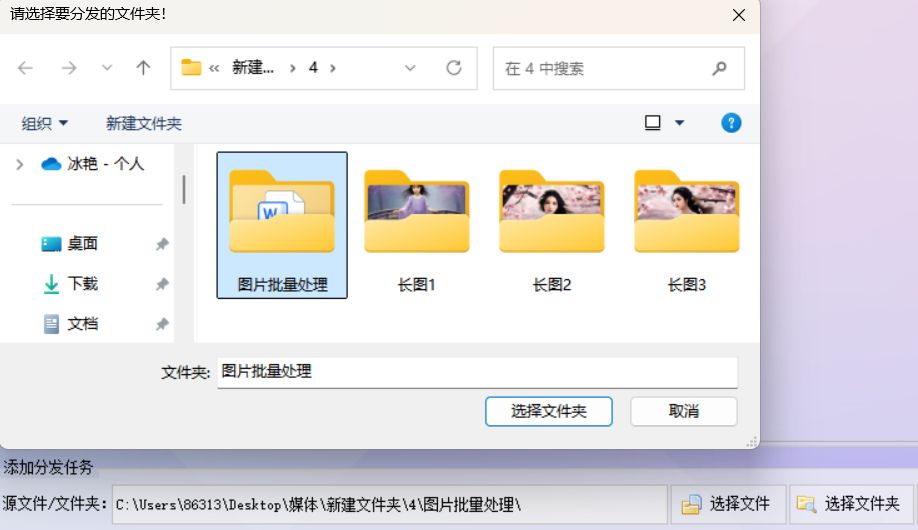
Task: Change view layout icon
Action: coord(652,122)
